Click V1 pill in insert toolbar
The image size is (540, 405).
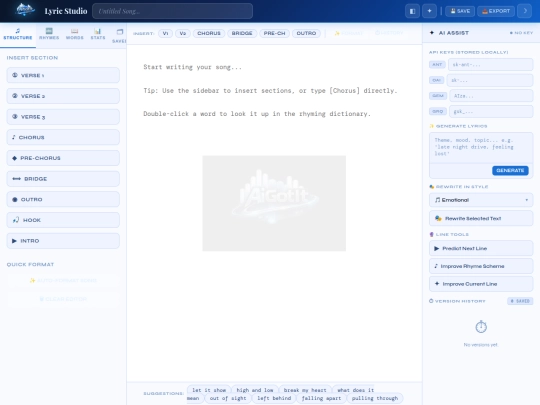point(165,33)
